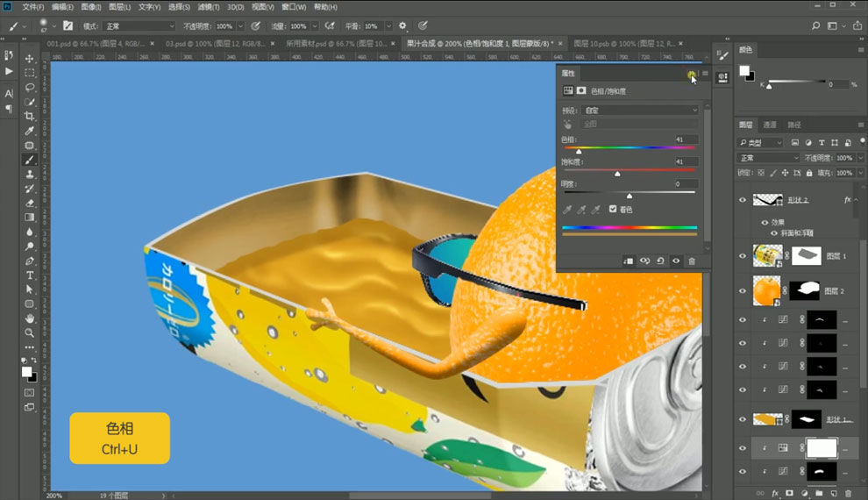Switch to the 03.psd document tab

pos(215,43)
